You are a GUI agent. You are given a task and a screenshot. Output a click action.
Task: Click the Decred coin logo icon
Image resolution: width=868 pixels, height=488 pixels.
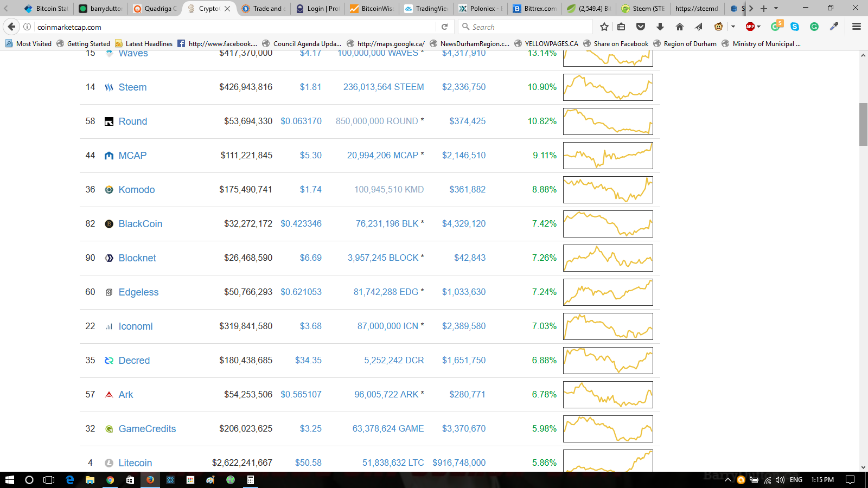coord(109,361)
